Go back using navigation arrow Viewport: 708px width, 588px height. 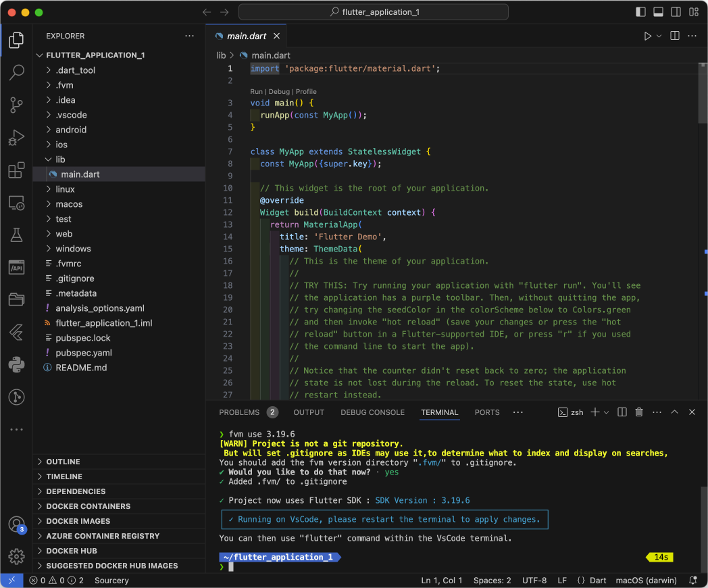[207, 12]
